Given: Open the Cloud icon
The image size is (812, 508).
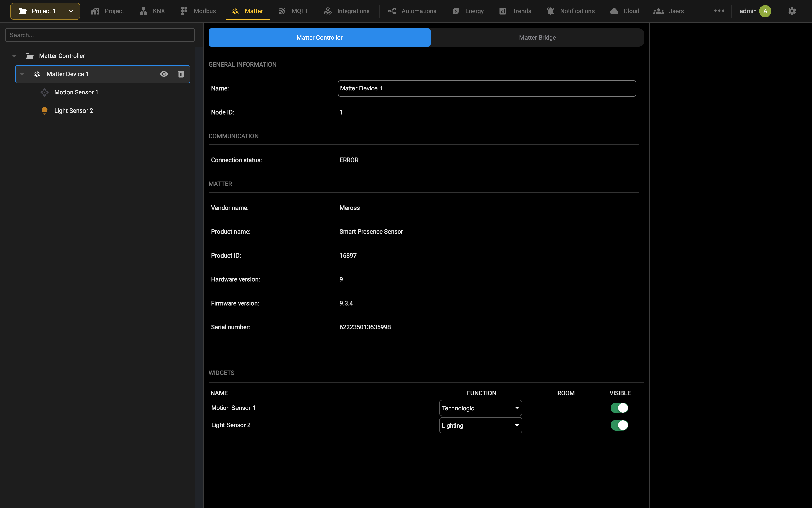Looking at the screenshot, I should point(614,11).
